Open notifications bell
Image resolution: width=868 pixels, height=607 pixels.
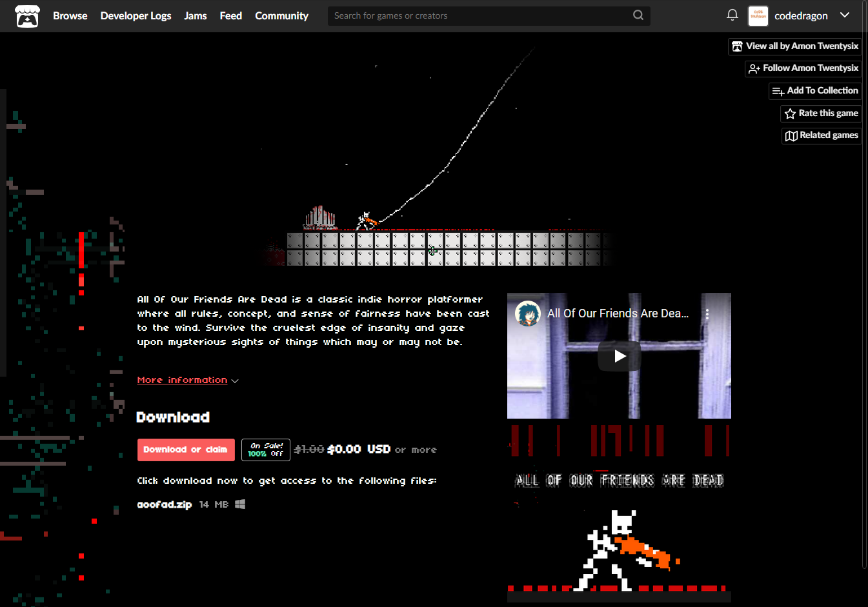coord(732,15)
